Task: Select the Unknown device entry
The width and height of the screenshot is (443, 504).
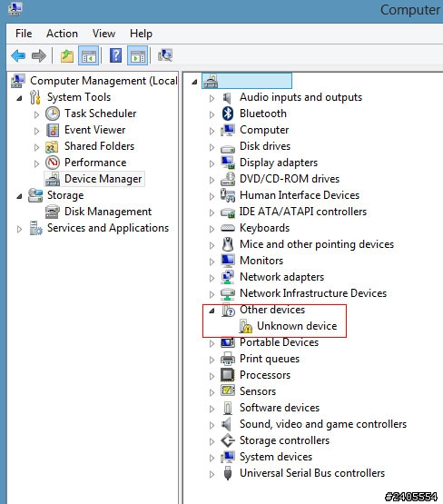Action: tap(297, 326)
